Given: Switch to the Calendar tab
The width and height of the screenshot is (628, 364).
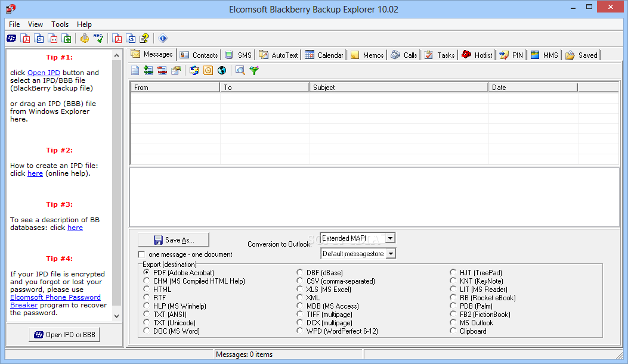Looking at the screenshot, I should pyautogui.click(x=324, y=55).
